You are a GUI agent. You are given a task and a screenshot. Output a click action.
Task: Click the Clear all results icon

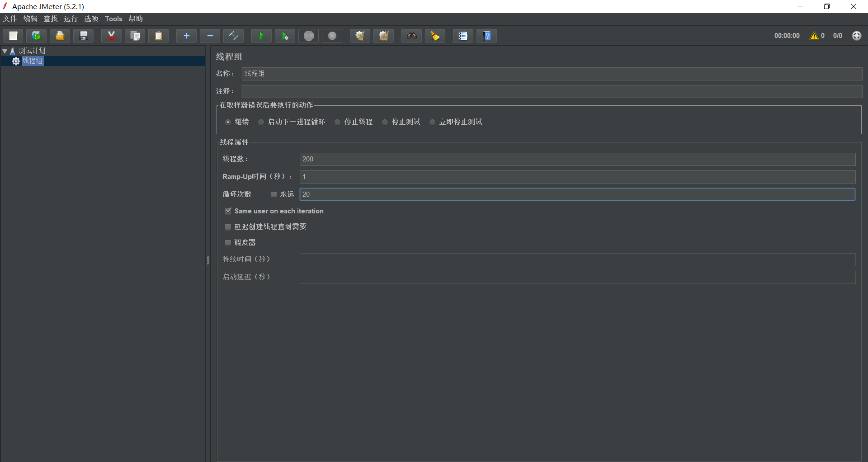tap(383, 36)
